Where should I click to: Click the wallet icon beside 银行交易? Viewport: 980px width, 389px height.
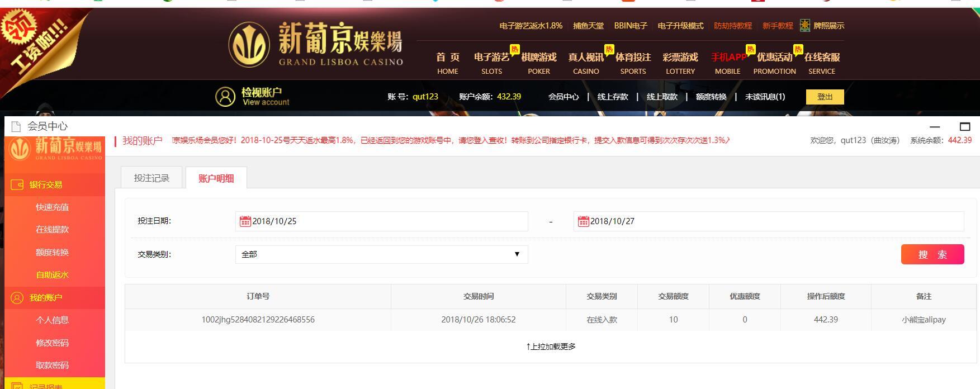[17, 184]
